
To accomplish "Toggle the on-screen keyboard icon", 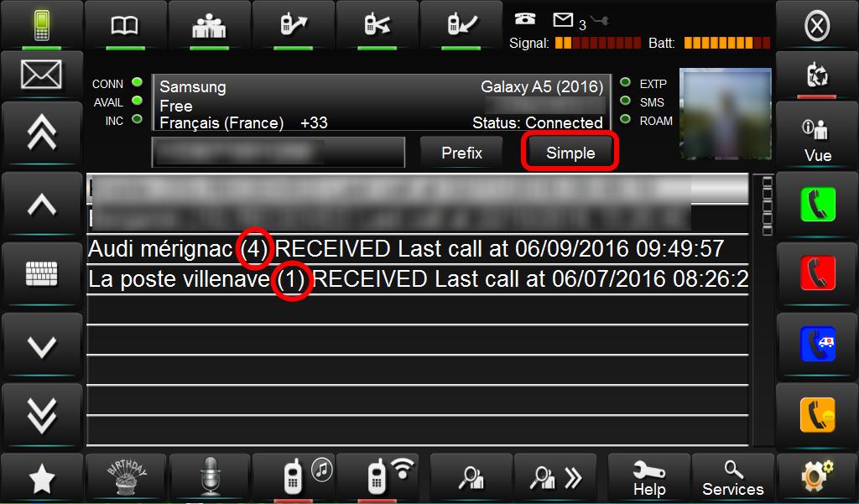I will [42, 274].
